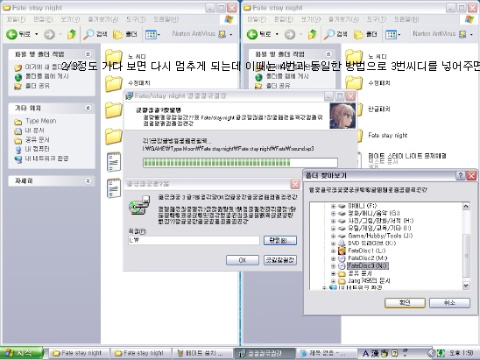
Task: Open Search (검색) in the right Explorer toolbar
Action: pyautogui.click(x=336, y=34)
